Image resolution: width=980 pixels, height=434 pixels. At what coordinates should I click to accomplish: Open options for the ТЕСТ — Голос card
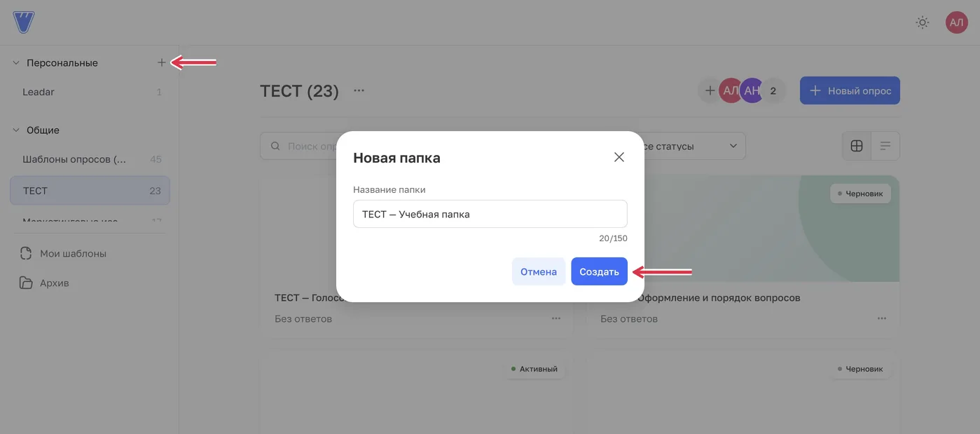(556, 318)
